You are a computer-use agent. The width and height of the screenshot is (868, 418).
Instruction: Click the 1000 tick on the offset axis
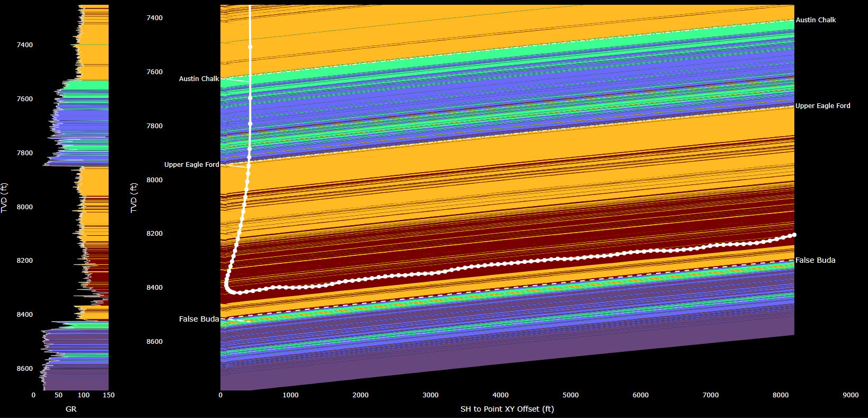click(290, 395)
